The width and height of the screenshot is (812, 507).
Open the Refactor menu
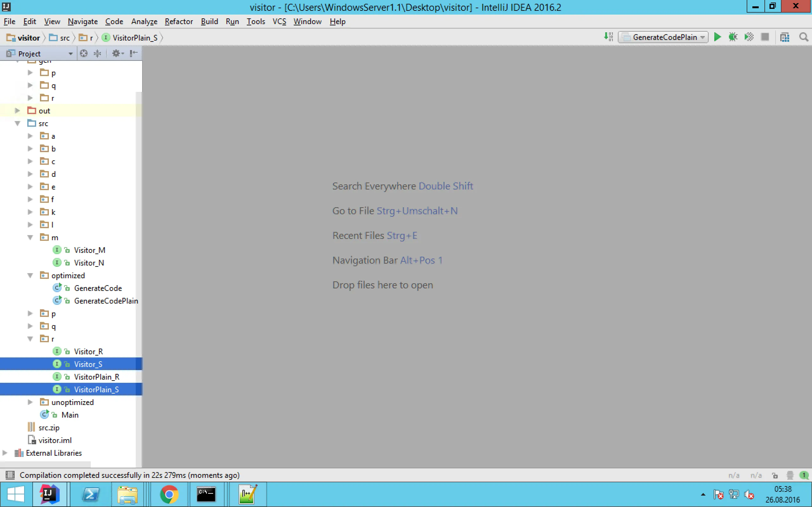click(x=179, y=22)
